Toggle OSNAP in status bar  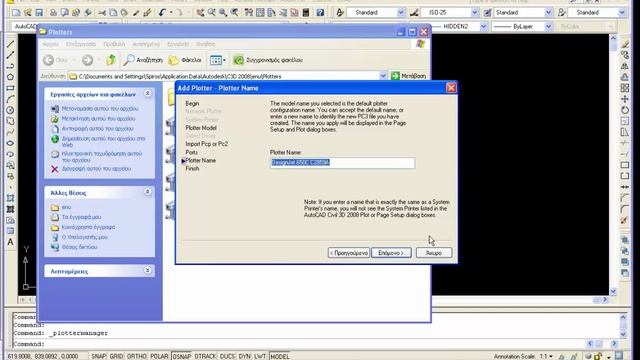(x=182, y=356)
